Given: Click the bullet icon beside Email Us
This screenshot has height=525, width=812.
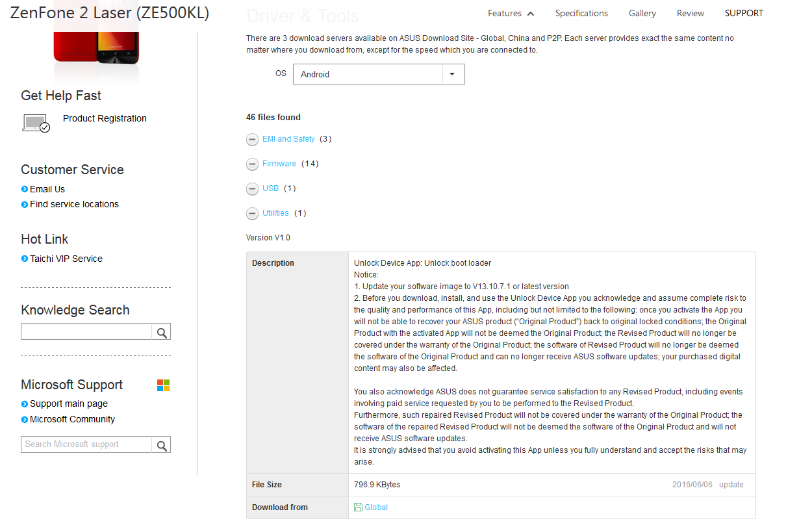Looking at the screenshot, I should coord(25,189).
